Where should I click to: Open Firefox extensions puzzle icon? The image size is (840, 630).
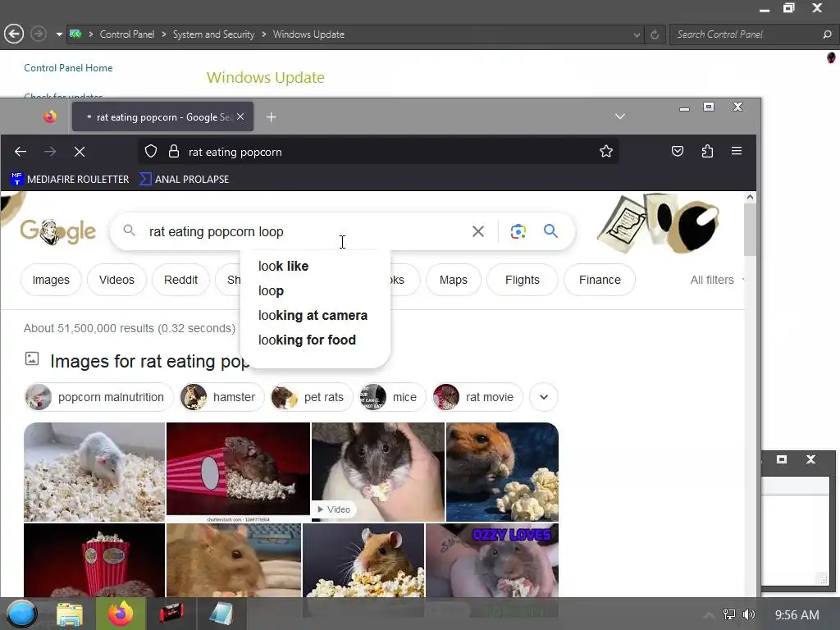click(707, 152)
